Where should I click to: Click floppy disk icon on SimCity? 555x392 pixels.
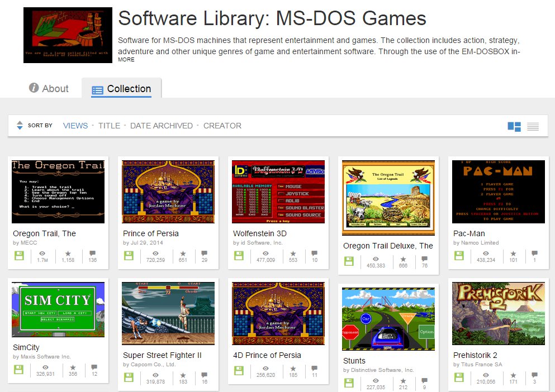[18, 369]
